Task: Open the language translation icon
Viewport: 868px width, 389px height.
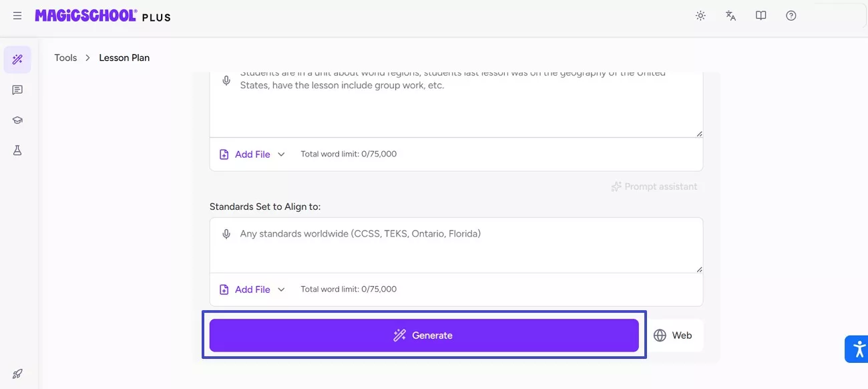Action: [730, 15]
